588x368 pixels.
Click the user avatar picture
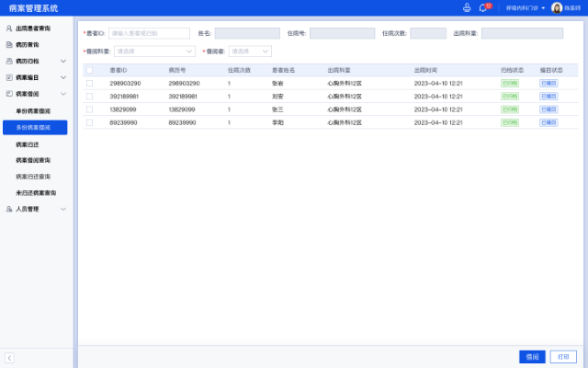(557, 7)
